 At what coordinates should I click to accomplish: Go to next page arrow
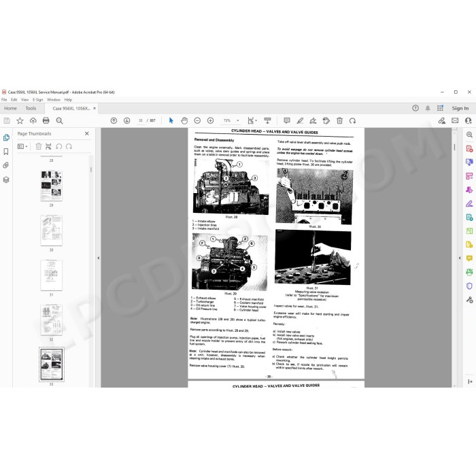[127, 121]
